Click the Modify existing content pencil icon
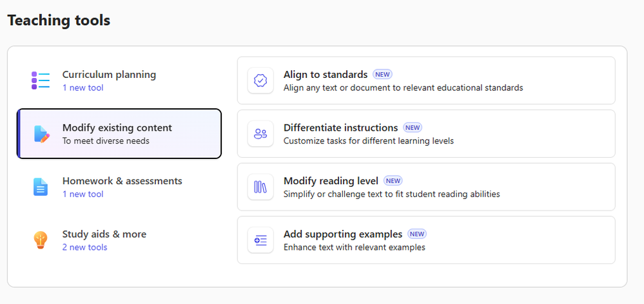Screen dimensions: 644x304 point(41,134)
